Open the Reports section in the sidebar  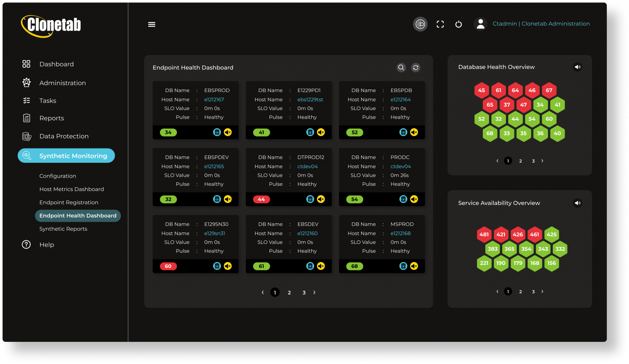(52, 118)
